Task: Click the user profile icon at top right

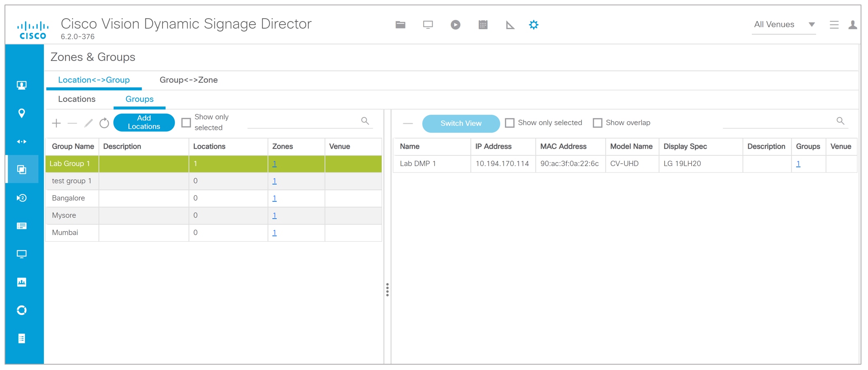Action: [x=853, y=25]
